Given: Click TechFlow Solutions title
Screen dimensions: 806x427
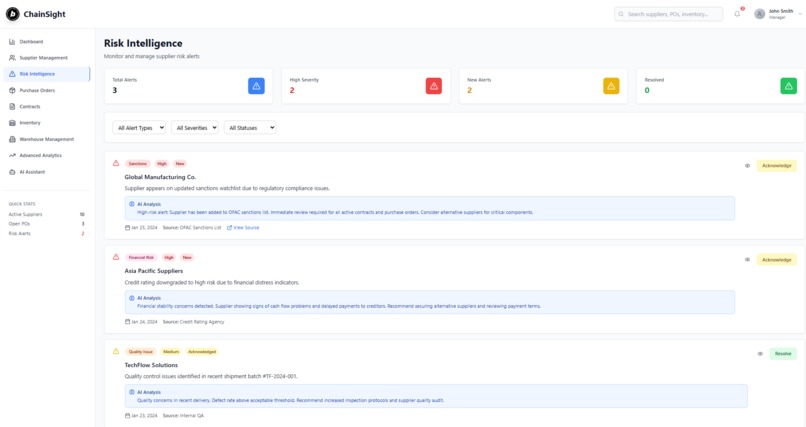Looking at the screenshot, I should [x=151, y=365].
